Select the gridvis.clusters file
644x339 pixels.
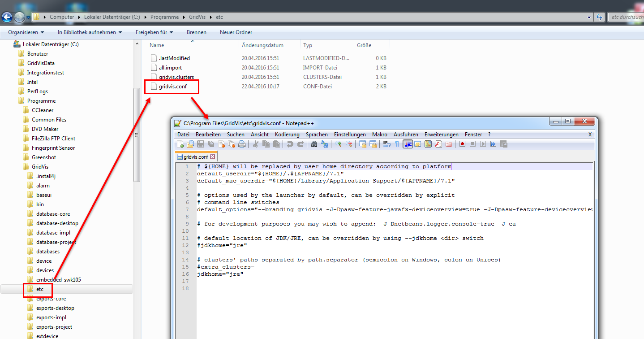tap(176, 77)
